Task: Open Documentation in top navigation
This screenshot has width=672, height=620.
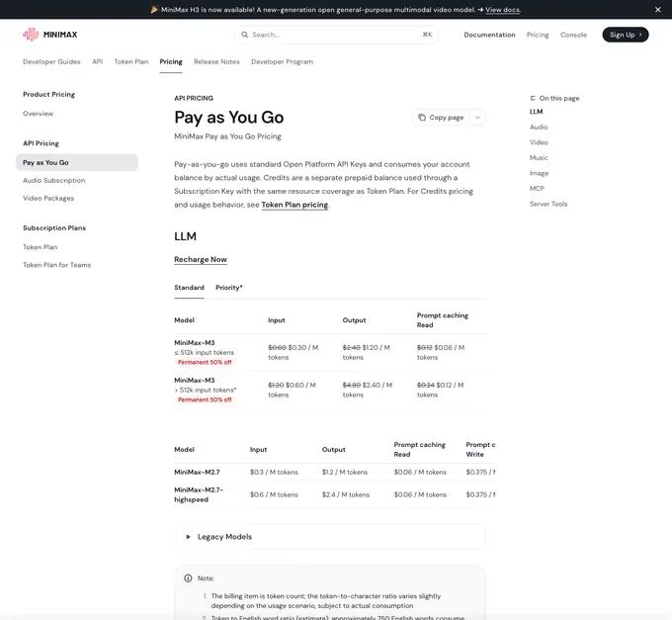Action: (x=489, y=35)
